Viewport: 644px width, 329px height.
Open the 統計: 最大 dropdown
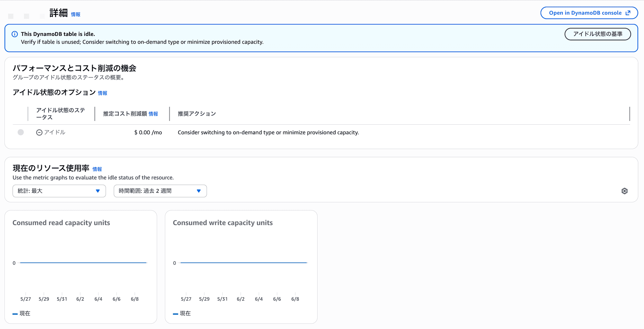click(59, 191)
